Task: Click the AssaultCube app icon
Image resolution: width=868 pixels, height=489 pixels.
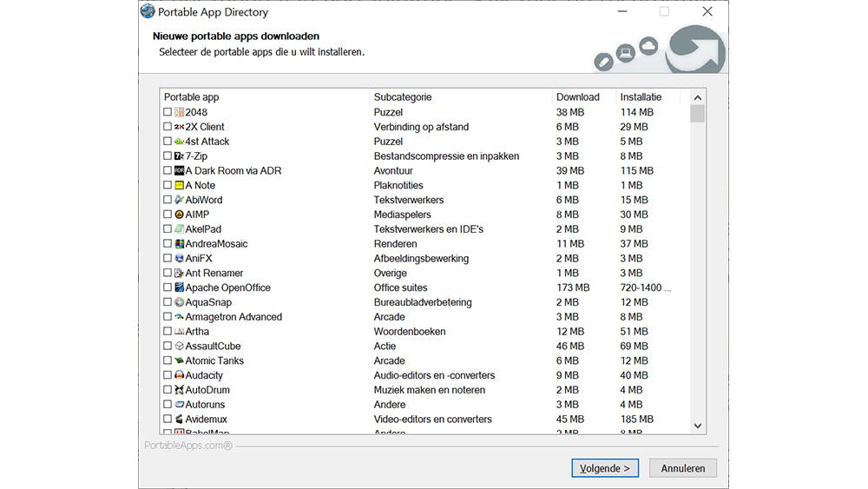Action: click(179, 346)
